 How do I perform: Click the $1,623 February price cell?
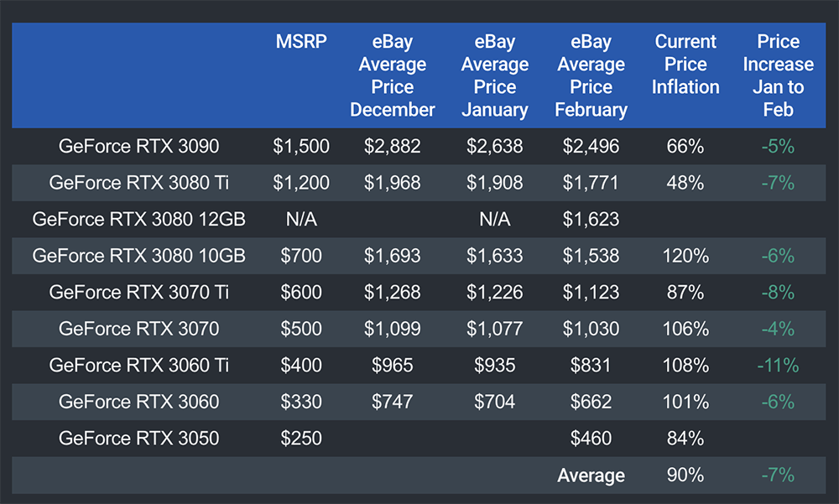(x=591, y=220)
